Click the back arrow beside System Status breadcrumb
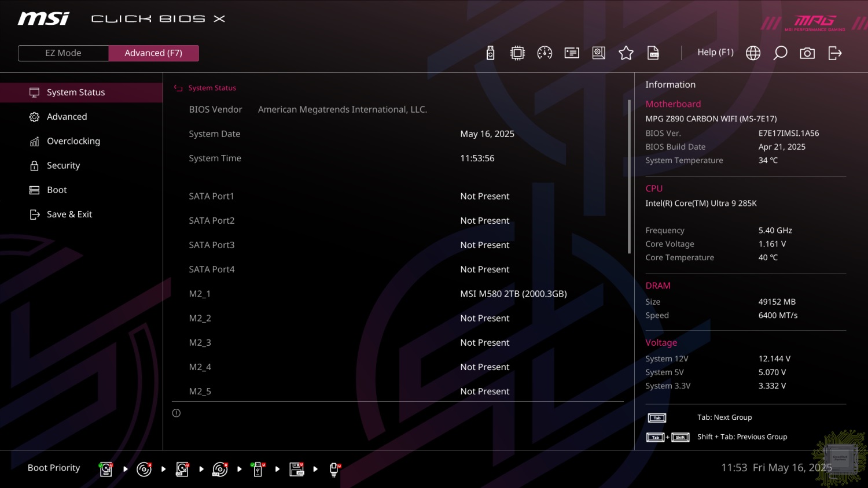 178,88
